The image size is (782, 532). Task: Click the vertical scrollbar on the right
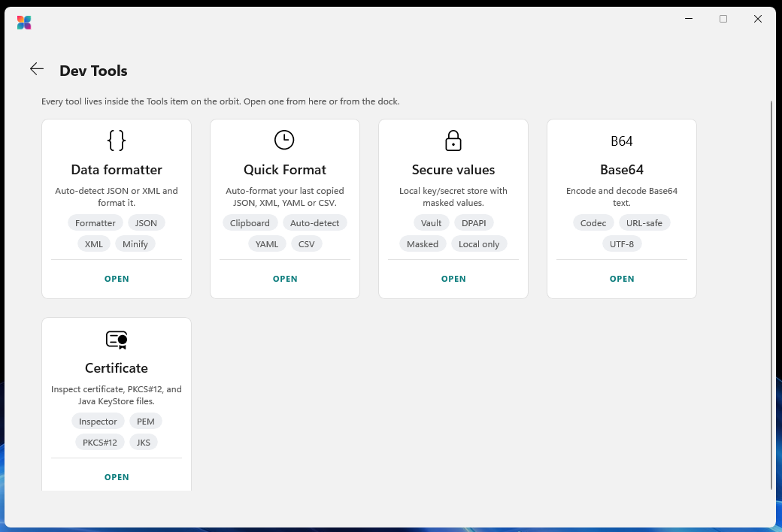click(x=771, y=295)
